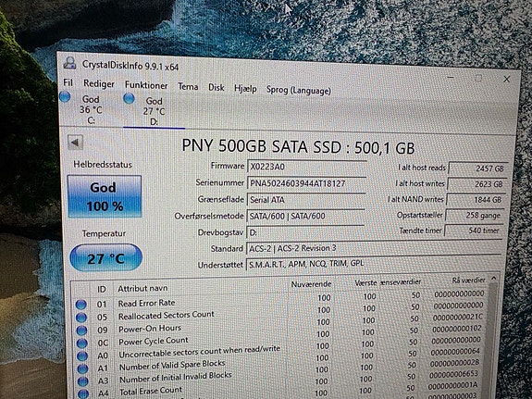
Task: Click the Power-On Hours status orb
Action: pos(81,330)
